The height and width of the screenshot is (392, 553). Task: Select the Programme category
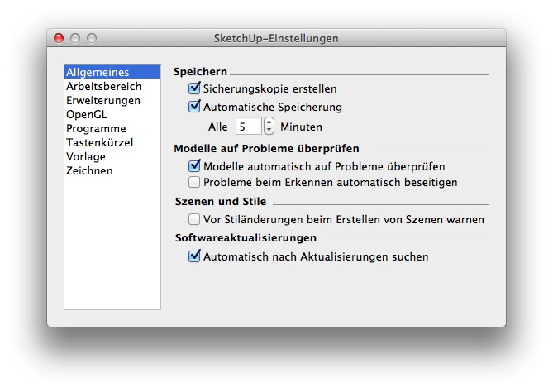click(96, 129)
